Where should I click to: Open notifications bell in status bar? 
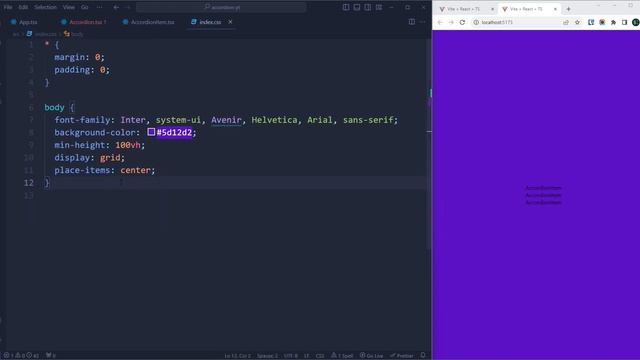pos(423,356)
